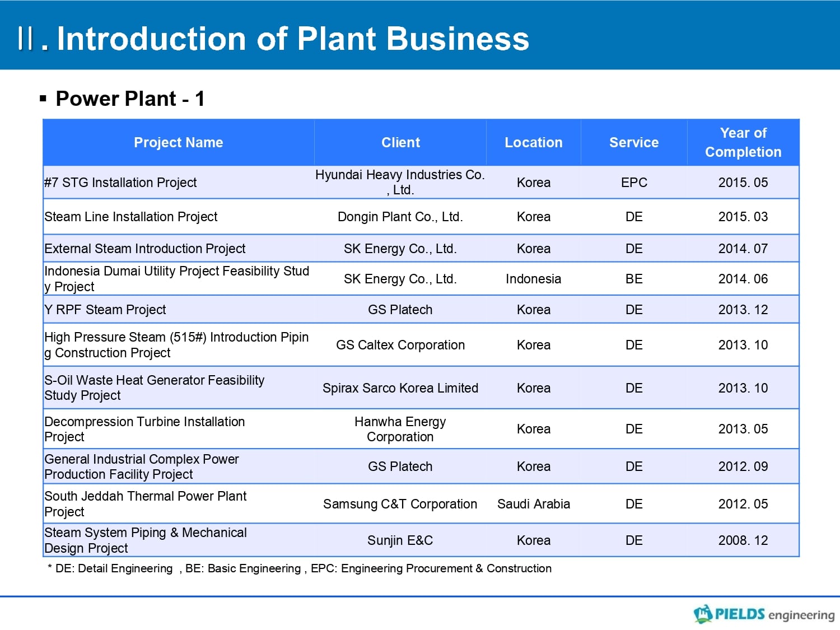840x630 pixels.
Task: Select 'High Pressure Steam (515#)' project cell
Action: [179, 345]
